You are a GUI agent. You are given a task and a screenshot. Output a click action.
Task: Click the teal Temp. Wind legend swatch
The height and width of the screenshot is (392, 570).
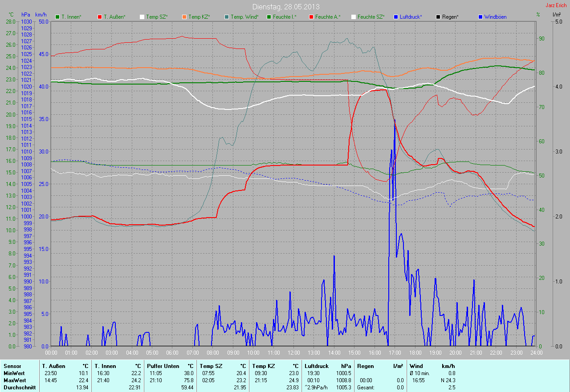(227, 17)
